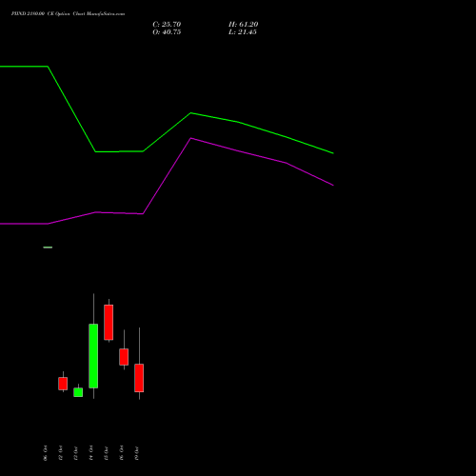The image size is (476, 476).
Task: Select the tall green candlestick
Action: coord(93,356)
